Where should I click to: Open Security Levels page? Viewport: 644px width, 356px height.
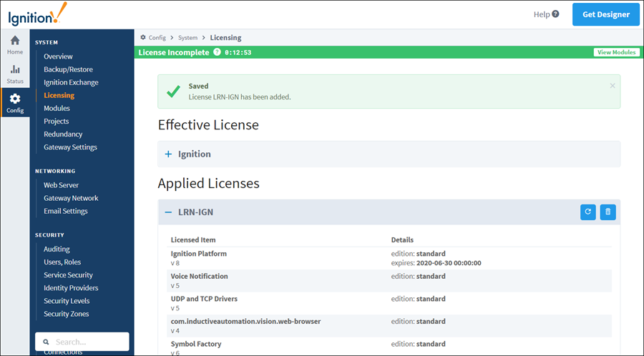tap(67, 301)
